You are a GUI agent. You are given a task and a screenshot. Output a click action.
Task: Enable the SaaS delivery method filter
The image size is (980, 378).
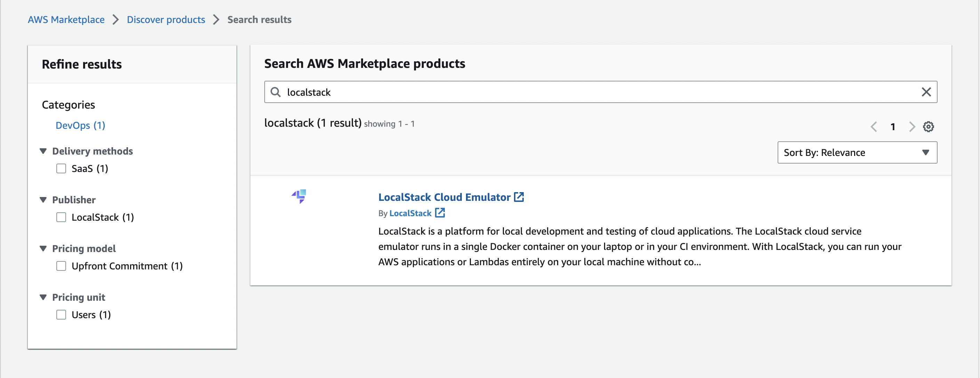click(61, 168)
